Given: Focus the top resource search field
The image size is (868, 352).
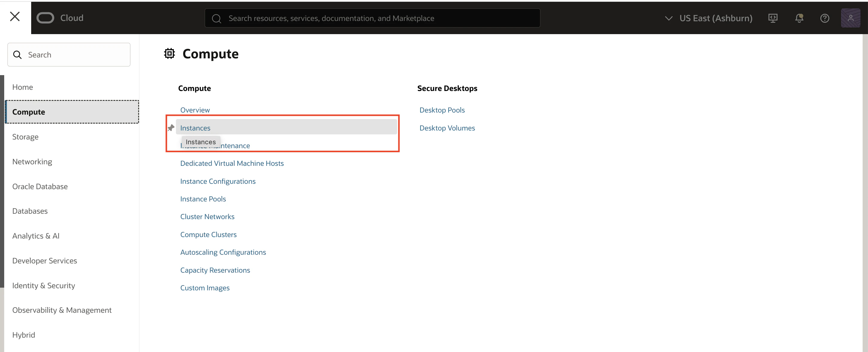Looking at the screenshot, I should tap(372, 18).
